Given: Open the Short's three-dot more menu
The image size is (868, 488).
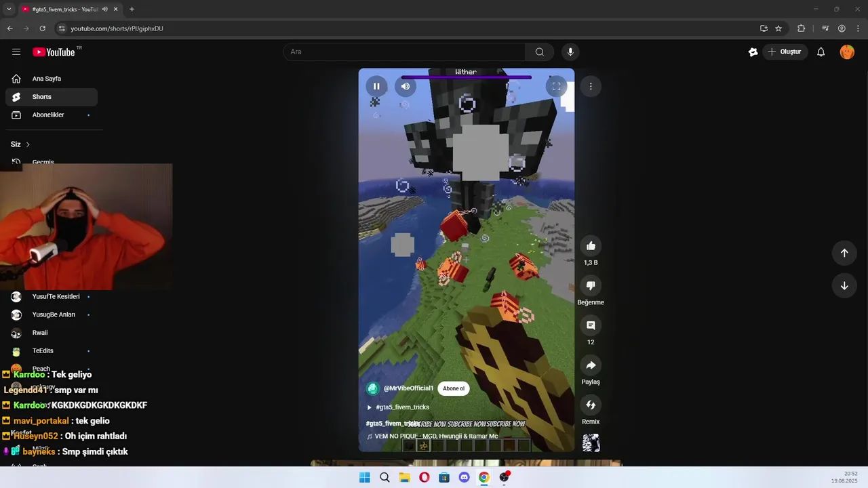Looking at the screenshot, I should click(x=591, y=86).
